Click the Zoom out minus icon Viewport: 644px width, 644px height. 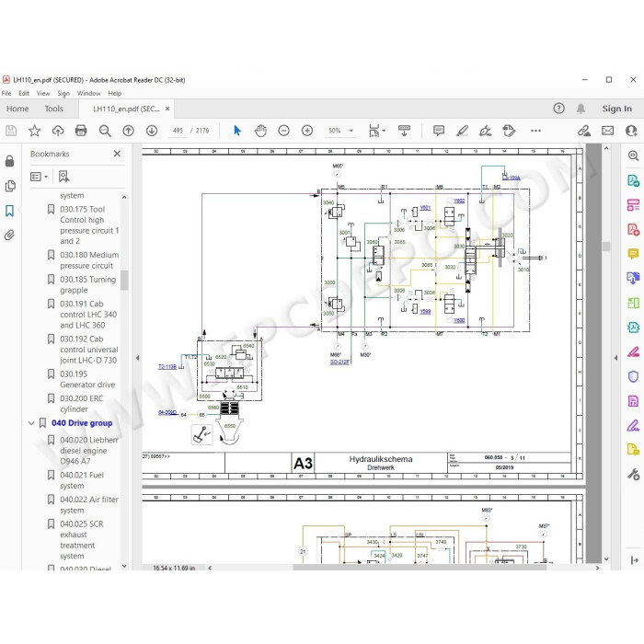(x=283, y=131)
